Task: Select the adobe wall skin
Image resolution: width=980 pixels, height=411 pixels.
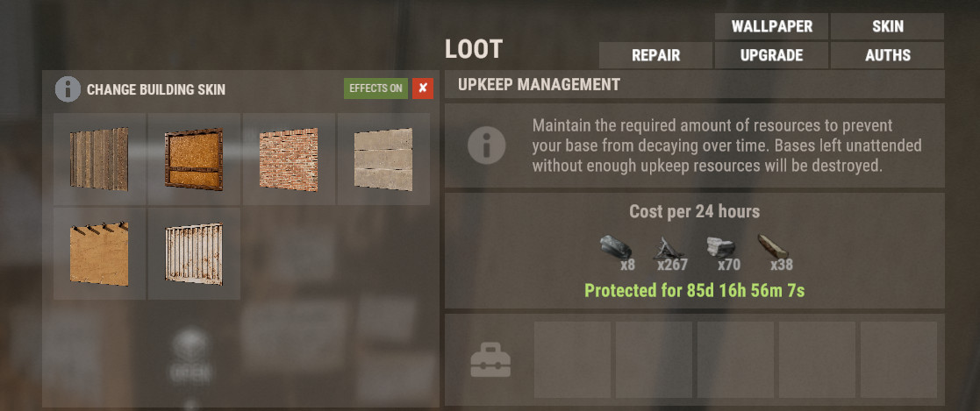Action: [99, 253]
